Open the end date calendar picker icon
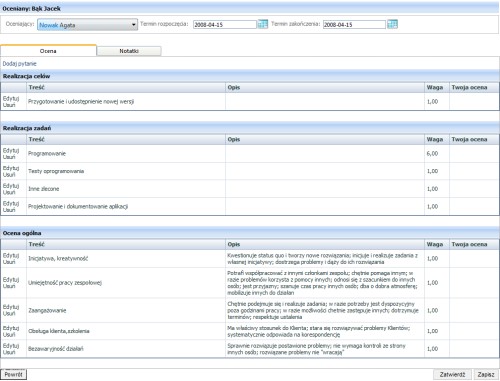This screenshot has width=500, height=381. click(392, 24)
